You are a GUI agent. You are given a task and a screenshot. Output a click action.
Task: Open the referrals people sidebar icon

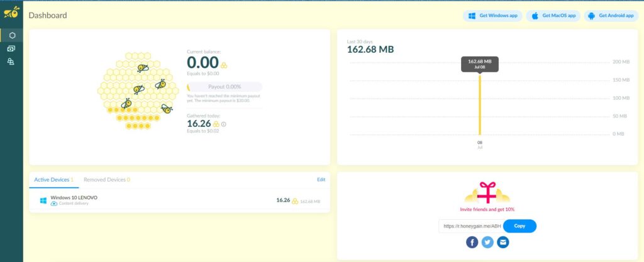(11, 62)
